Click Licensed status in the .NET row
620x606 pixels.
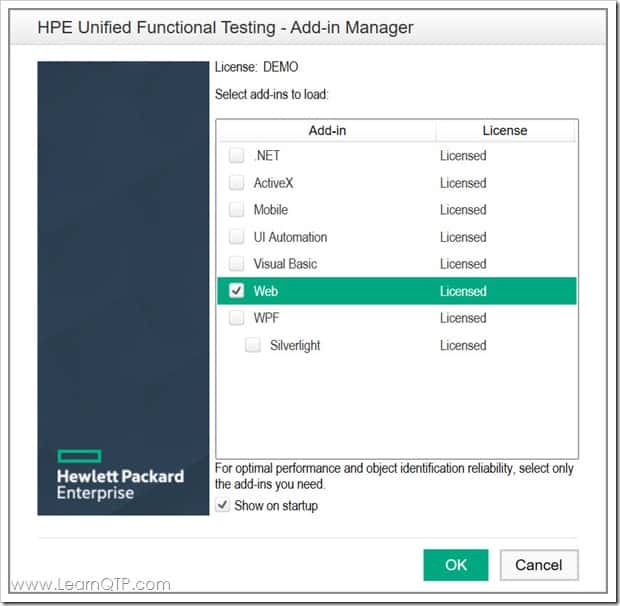463,155
